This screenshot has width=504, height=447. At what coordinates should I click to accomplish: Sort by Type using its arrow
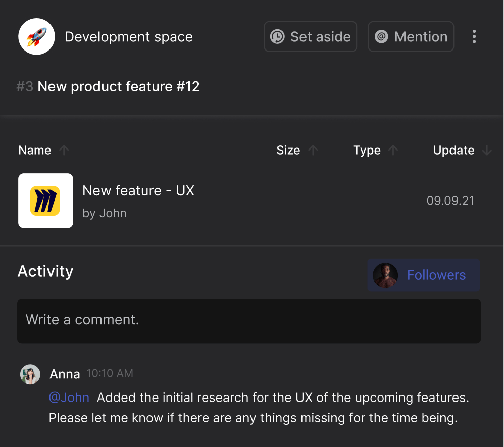[x=393, y=150]
